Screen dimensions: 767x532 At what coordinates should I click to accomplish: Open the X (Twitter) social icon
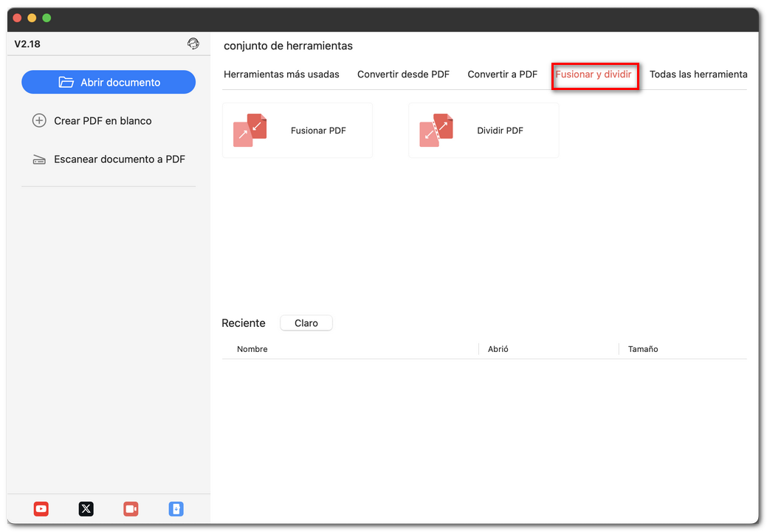click(x=86, y=509)
